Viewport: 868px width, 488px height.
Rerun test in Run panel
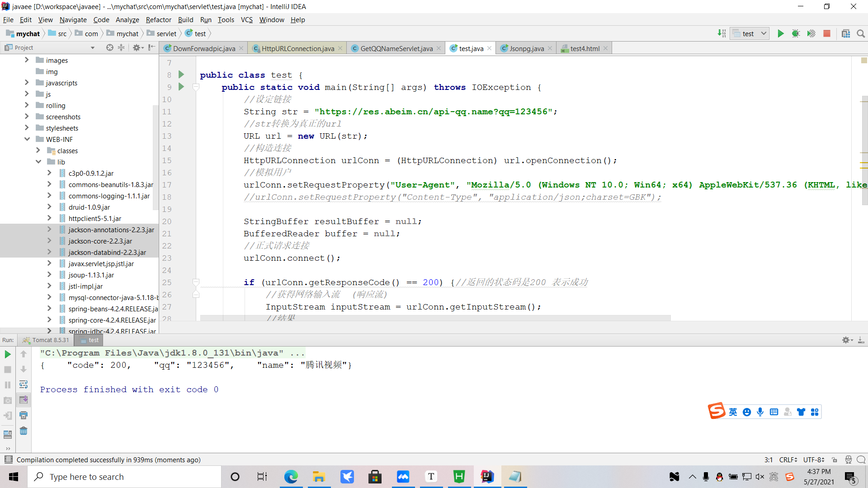8,354
